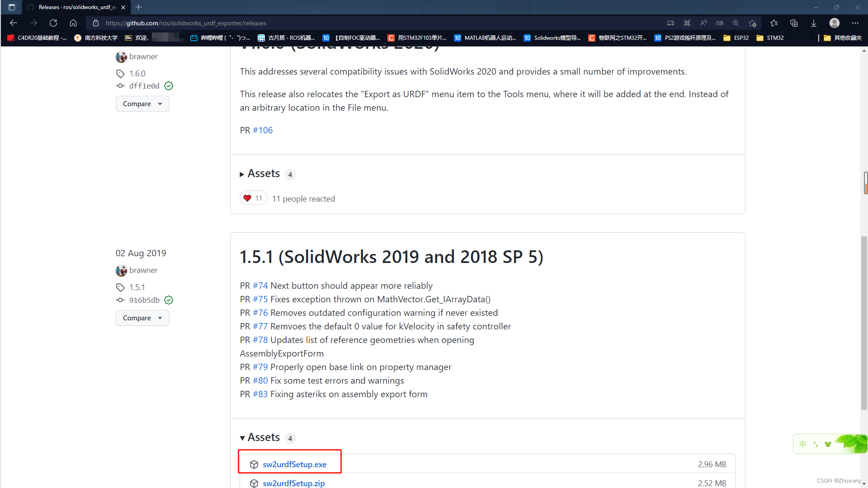Open browser home page
This screenshot has height=488, width=868.
pos(73,23)
